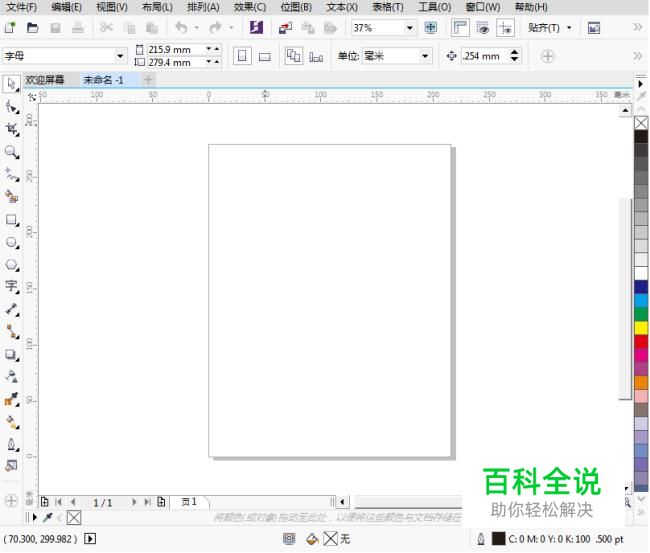Click the New document icon
Image resolution: width=650 pixels, height=553 pixels.
point(10,28)
